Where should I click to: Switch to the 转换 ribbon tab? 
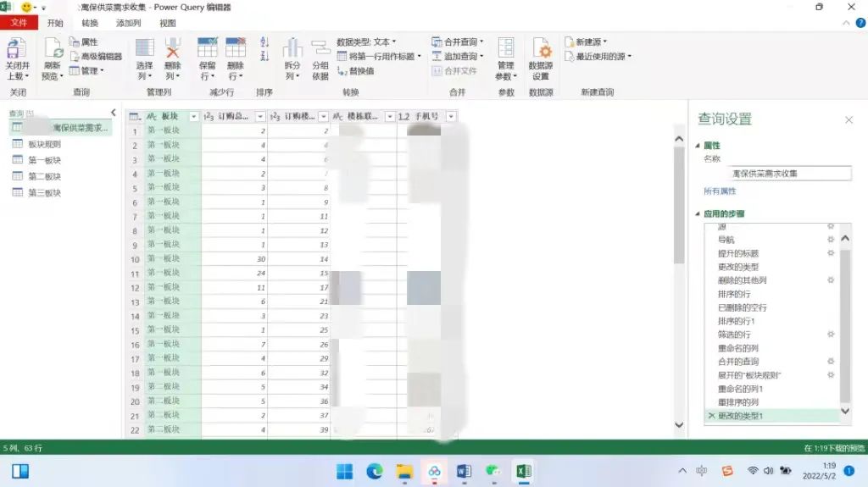click(90, 23)
